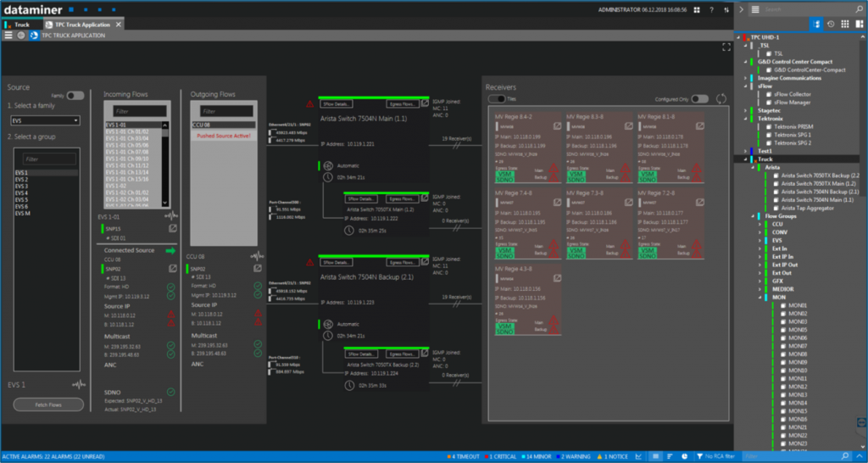The image size is (868, 463).
Task: Open SNP15 element with pop-out icon
Action: coord(173,228)
